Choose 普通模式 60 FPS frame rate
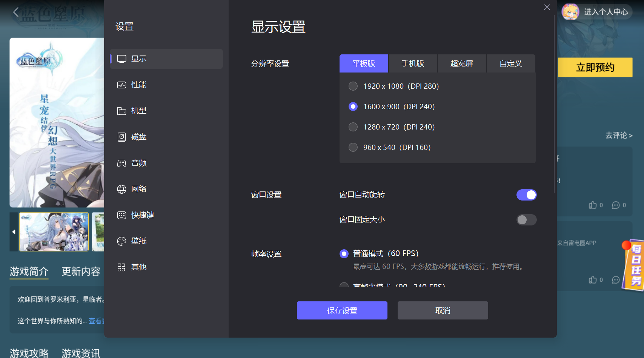Image resolution: width=644 pixels, height=358 pixels. 344,254
